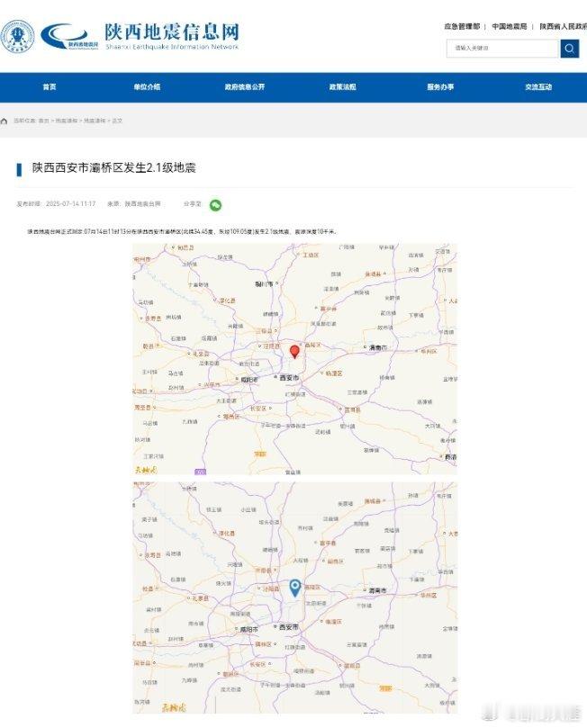This screenshot has width=587, height=728.
Task: Open the 首页 navigation tab
Action: (x=50, y=86)
